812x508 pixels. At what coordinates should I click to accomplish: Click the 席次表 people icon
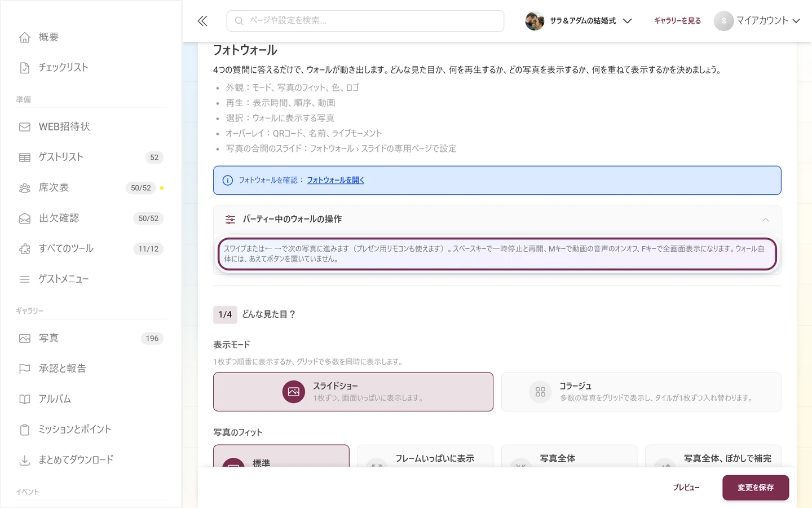click(x=25, y=188)
